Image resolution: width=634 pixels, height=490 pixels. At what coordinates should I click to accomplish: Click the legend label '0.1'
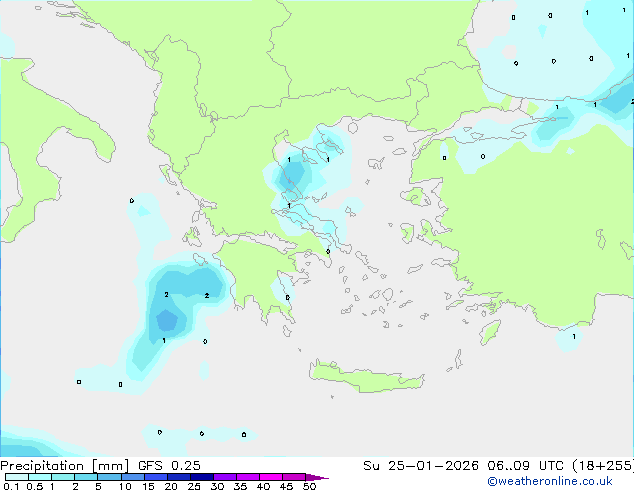[x=11, y=486]
